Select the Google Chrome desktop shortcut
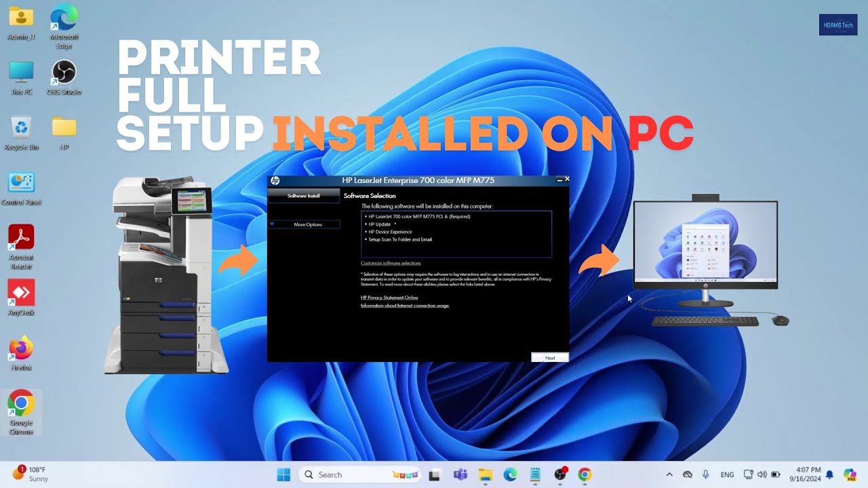 21,412
